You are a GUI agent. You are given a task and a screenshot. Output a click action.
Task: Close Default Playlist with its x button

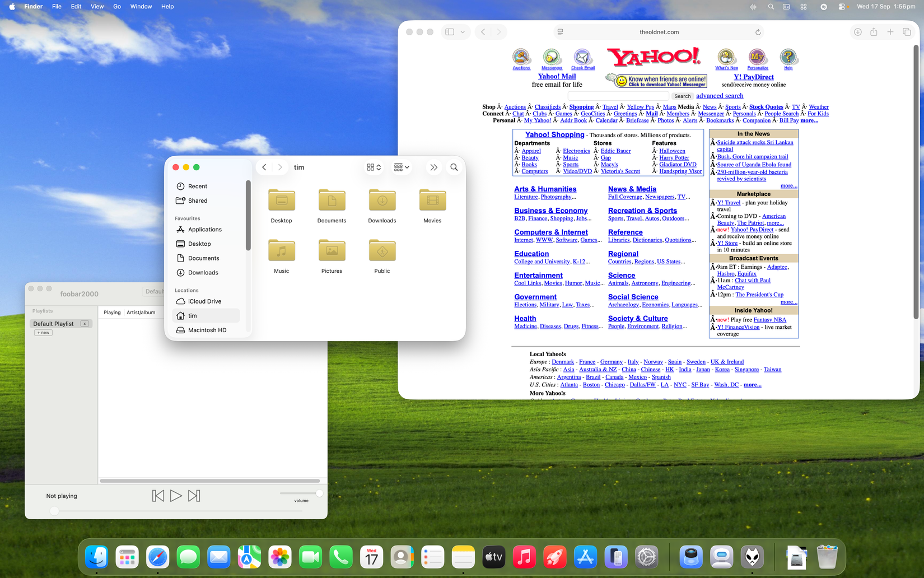(85, 324)
